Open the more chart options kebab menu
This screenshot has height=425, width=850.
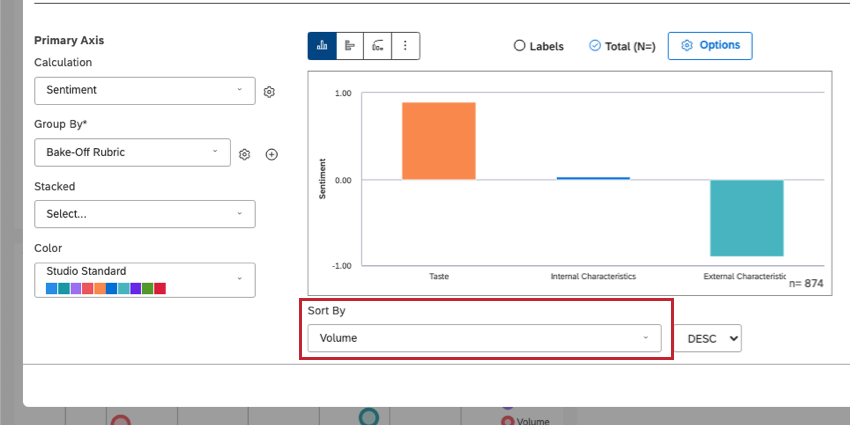(x=405, y=46)
